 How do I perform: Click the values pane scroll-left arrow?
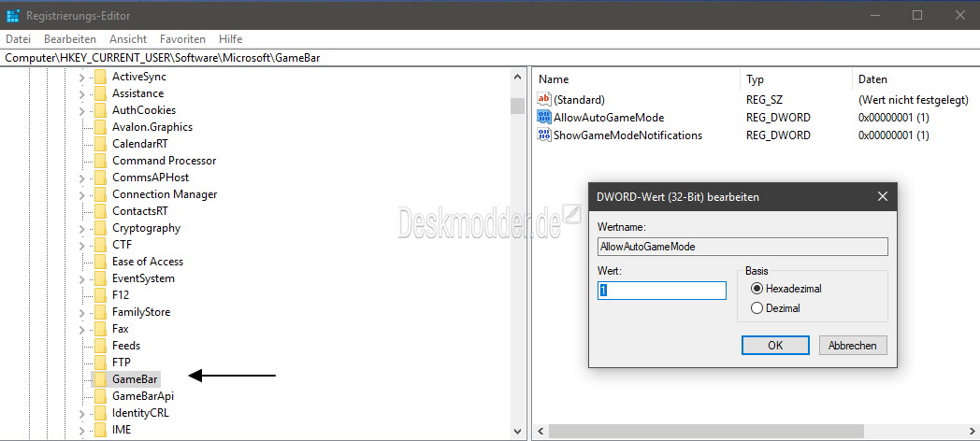tap(540, 431)
